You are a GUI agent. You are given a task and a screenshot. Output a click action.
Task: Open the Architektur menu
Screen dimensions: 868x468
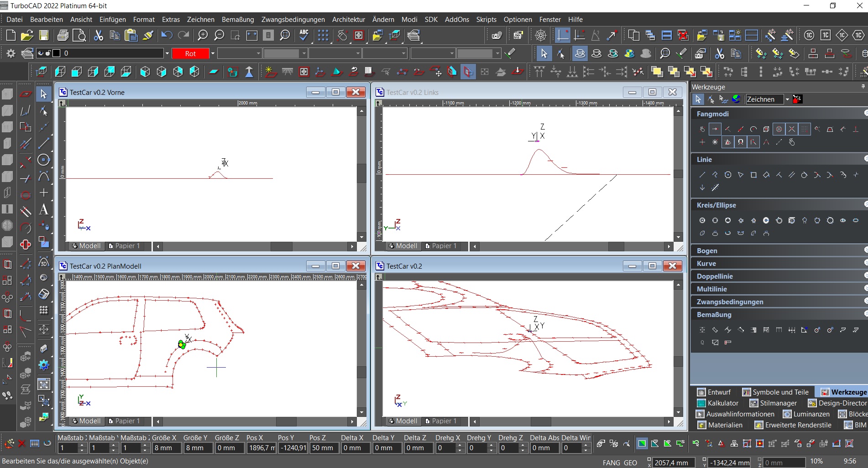tap(349, 19)
